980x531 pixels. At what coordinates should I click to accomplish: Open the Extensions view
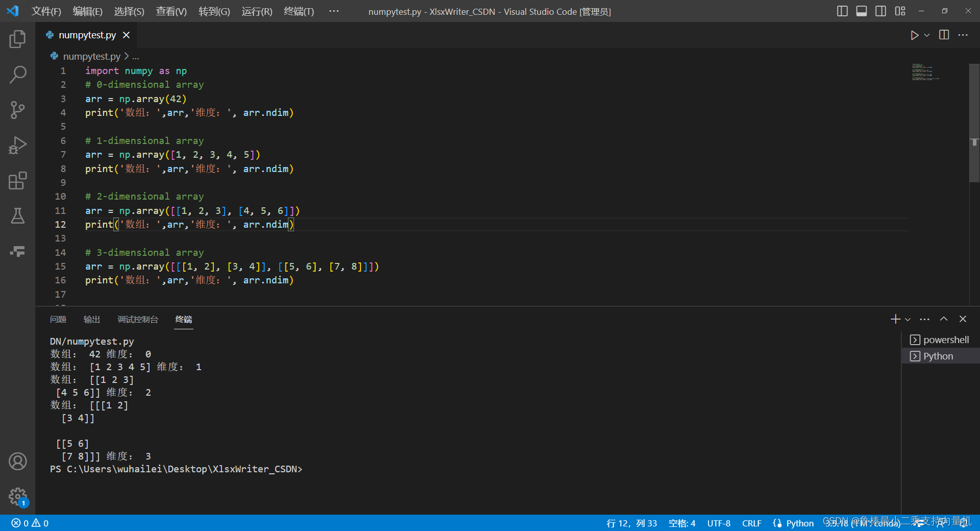[x=17, y=181]
